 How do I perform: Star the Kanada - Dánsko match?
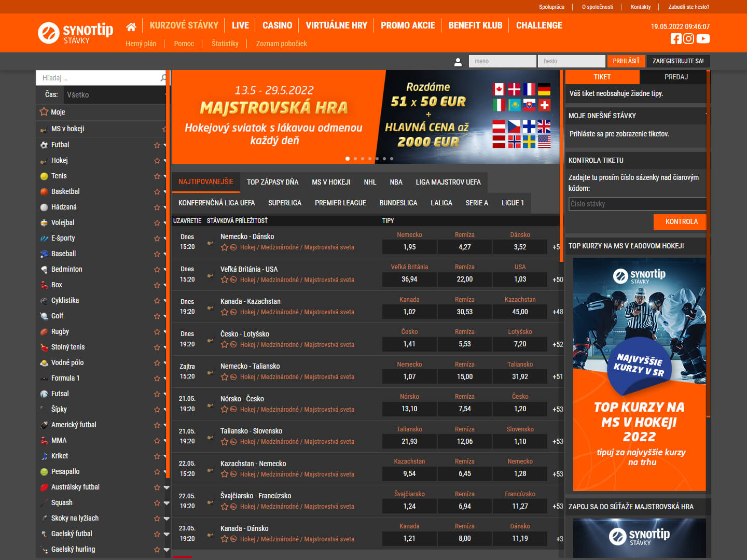tap(225, 539)
